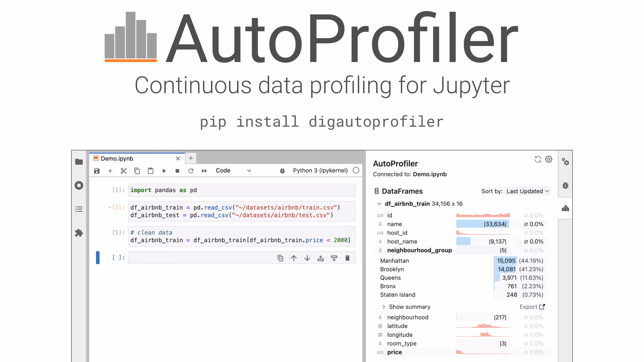Open the running kernels sidebar icon

coord(79,185)
